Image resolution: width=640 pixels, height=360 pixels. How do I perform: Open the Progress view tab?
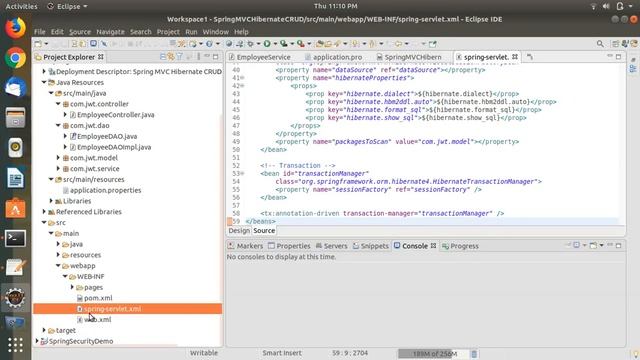tap(460, 246)
